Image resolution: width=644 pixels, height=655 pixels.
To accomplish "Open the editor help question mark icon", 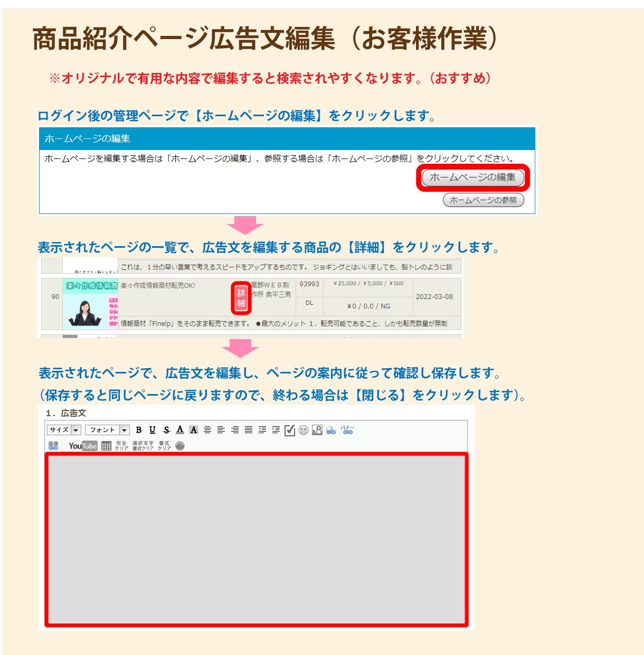I will 180,446.
